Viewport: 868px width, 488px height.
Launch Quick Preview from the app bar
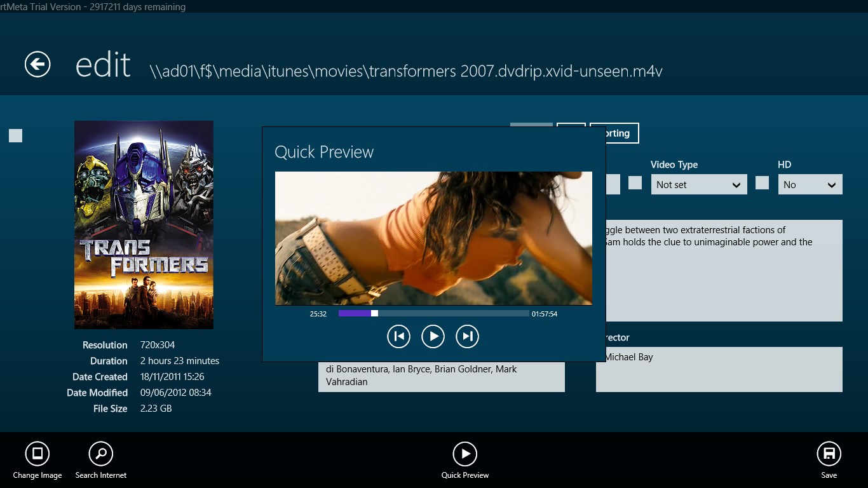tap(465, 454)
